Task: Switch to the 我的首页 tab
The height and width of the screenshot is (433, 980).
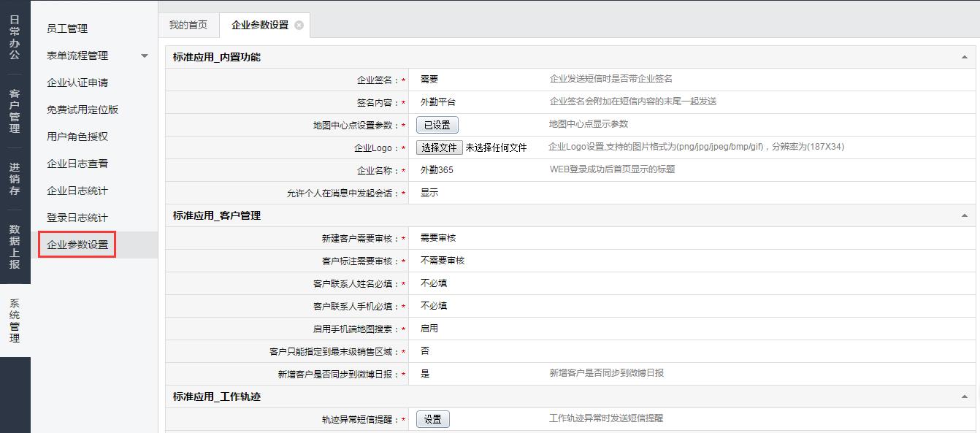Action: point(188,25)
